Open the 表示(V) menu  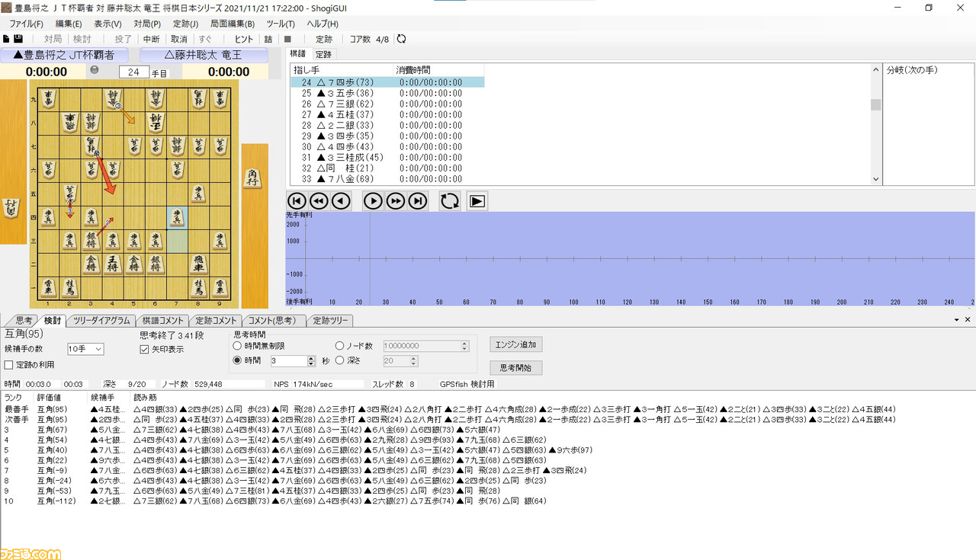coord(108,24)
